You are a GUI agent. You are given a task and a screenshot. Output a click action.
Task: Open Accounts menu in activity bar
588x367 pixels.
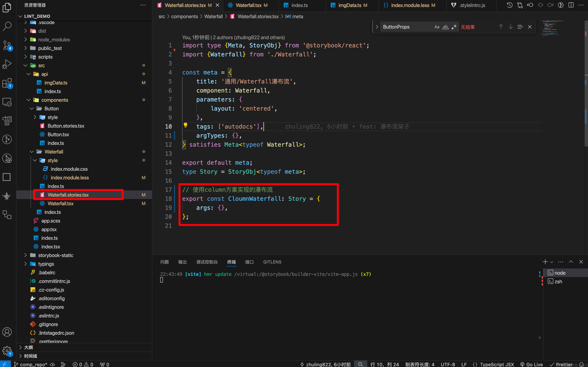pyautogui.click(x=7, y=332)
